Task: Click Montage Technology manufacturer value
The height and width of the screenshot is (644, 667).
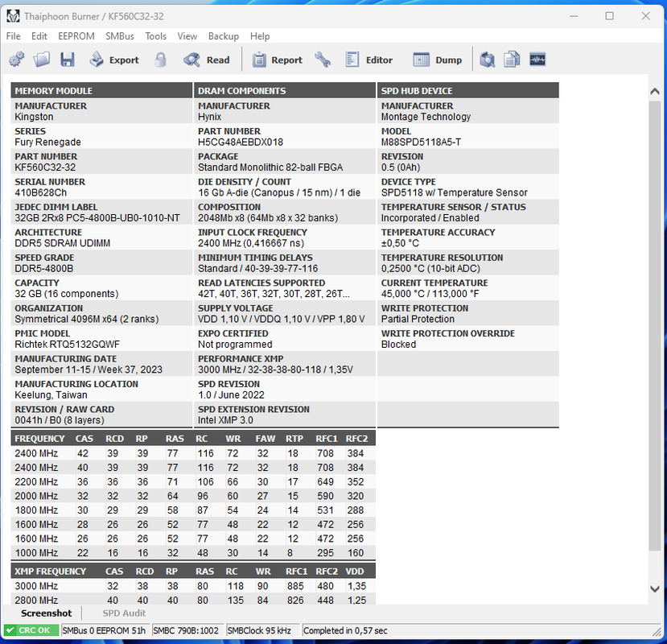Action: 426,117
